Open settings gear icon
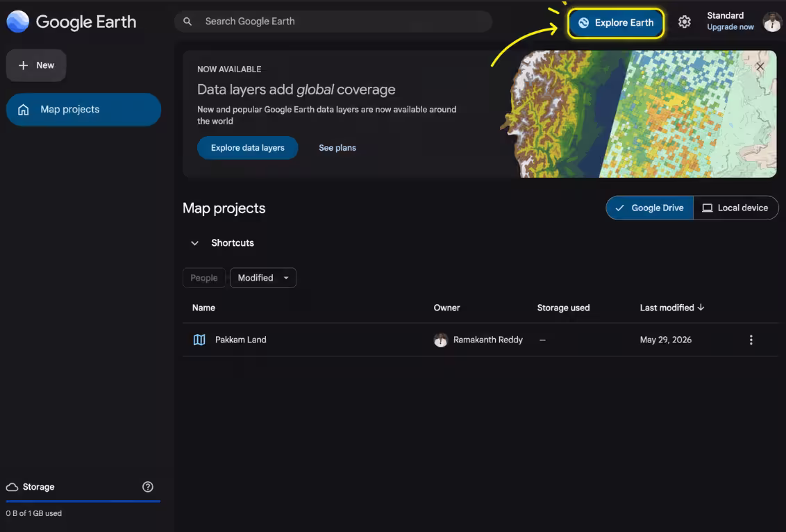The width and height of the screenshot is (786, 532). pyautogui.click(x=684, y=22)
